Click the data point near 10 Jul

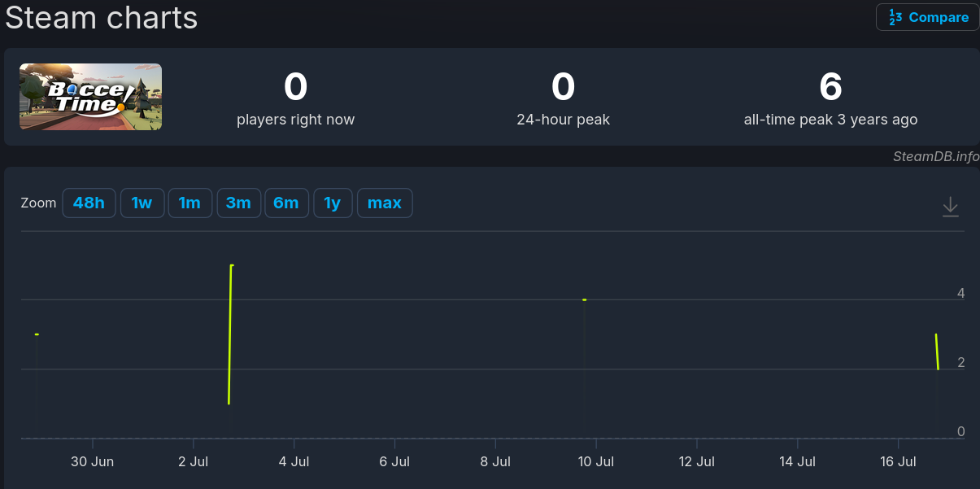pos(585,300)
